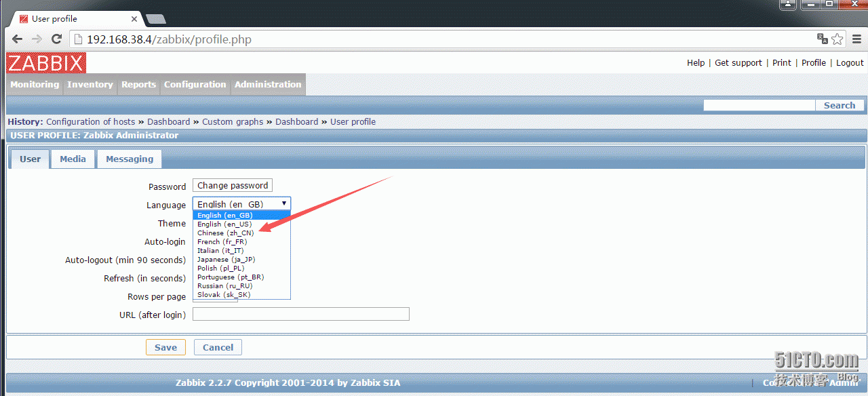This screenshot has height=396, width=868.
Task: Click the ZABBIX logo
Action: (x=46, y=63)
